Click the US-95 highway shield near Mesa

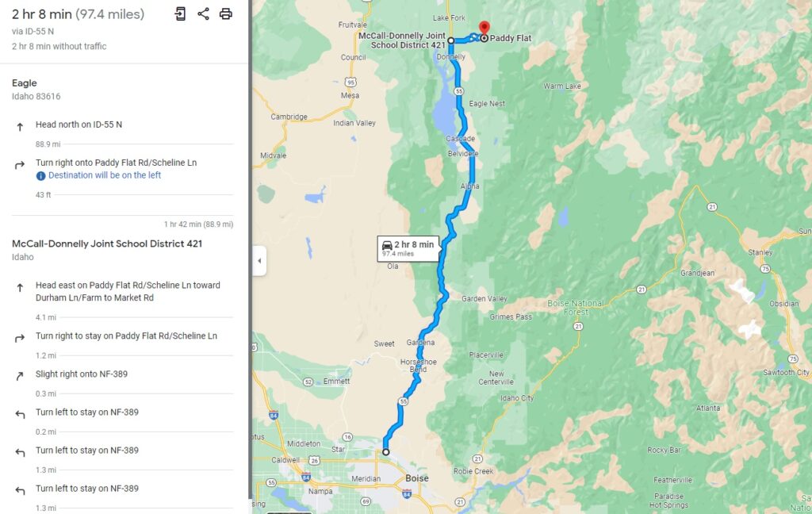click(350, 82)
